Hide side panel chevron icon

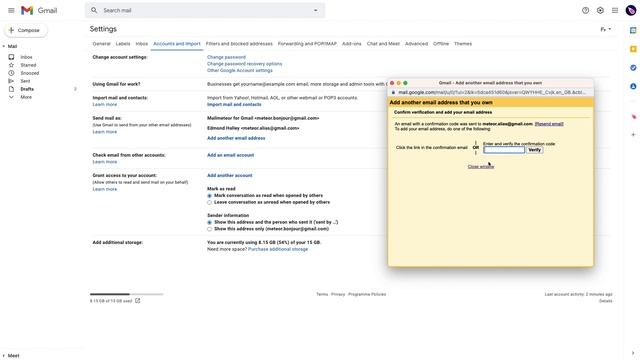coord(633,353)
